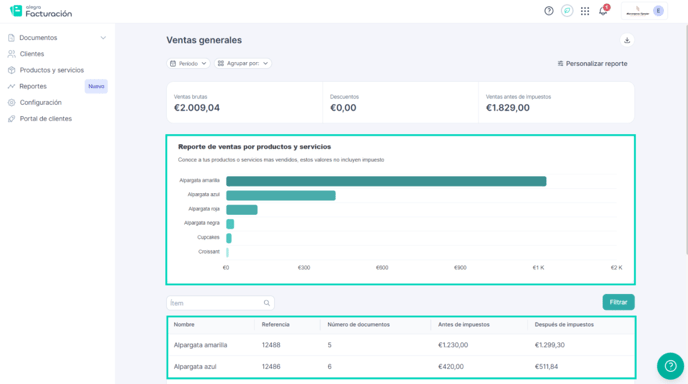Click the Filtrar button
688x384 pixels.
pos(618,302)
